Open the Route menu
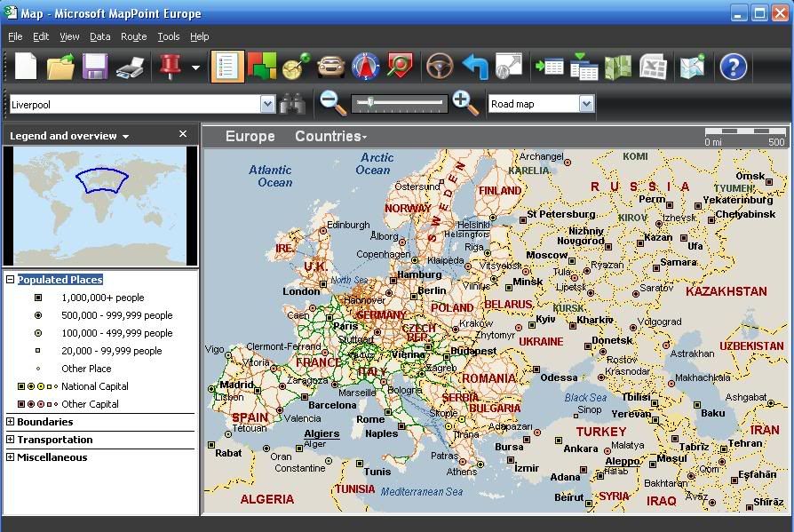 (x=134, y=36)
